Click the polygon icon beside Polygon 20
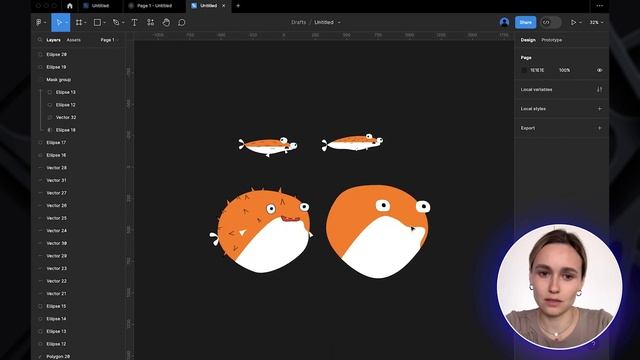Viewport: 640px width, 360px height. click(x=40, y=356)
